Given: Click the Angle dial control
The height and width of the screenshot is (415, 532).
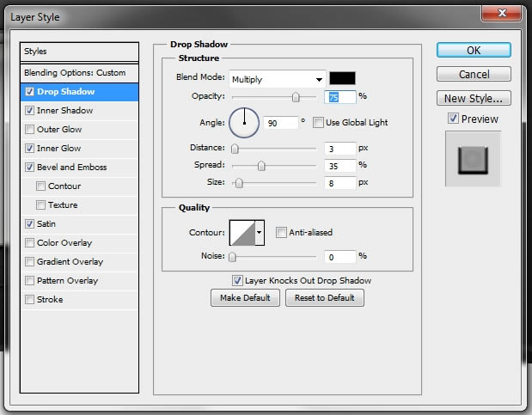Looking at the screenshot, I should (x=244, y=123).
